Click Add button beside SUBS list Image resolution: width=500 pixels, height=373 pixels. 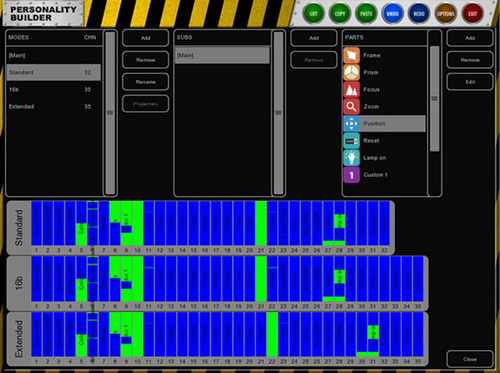[314, 38]
